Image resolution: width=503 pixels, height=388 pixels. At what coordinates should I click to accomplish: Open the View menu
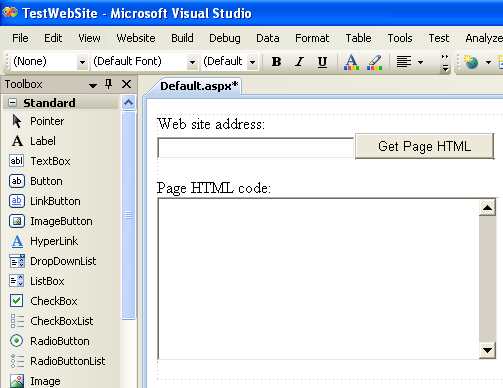coord(89,38)
